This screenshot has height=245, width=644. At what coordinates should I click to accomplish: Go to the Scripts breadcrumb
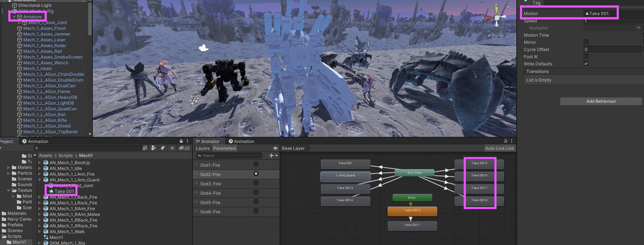tap(64, 155)
